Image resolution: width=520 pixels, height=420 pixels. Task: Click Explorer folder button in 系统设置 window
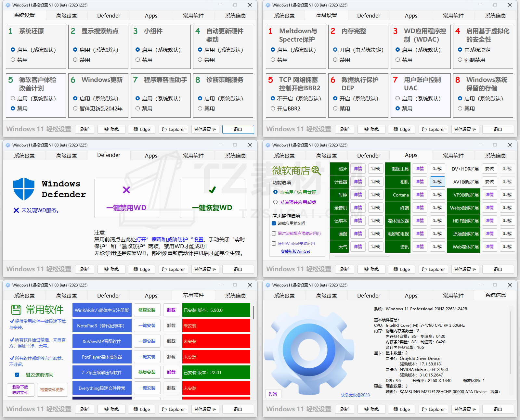173,129
